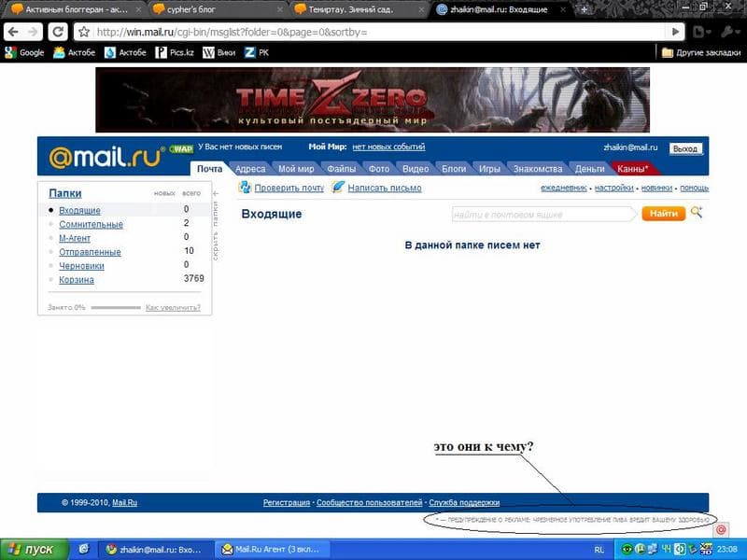The image size is (747, 560).
Task: Open the настройки link
Action: (x=614, y=188)
